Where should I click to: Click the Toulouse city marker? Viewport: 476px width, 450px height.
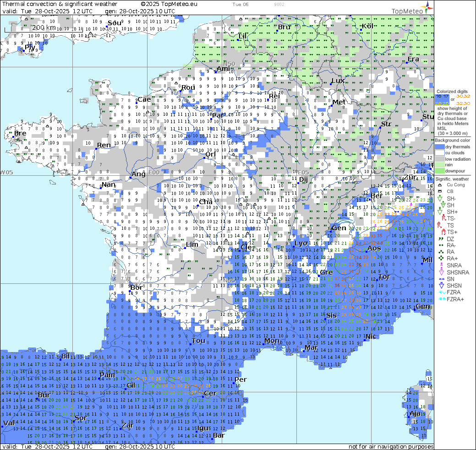coord(190,343)
